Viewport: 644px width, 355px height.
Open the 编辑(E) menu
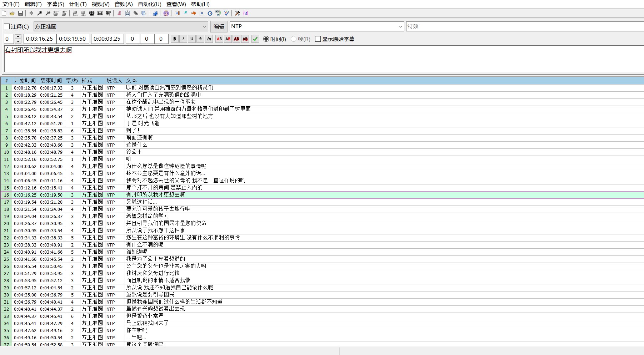coord(33,4)
